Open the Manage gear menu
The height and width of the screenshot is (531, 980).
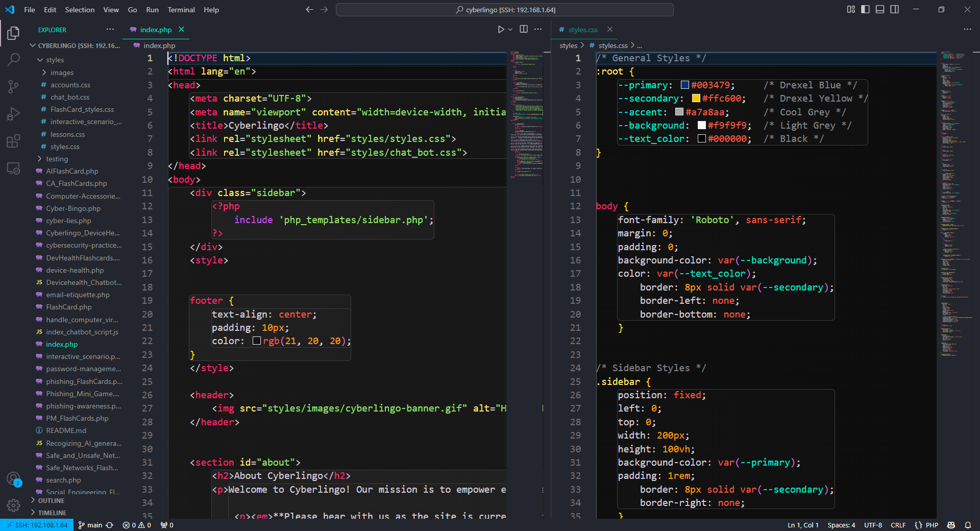pos(13,505)
